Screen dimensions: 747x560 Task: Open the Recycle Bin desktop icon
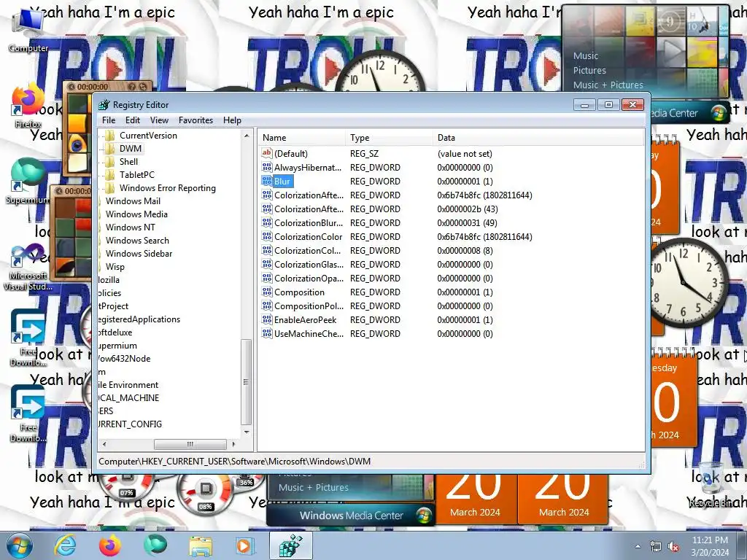click(x=711, y=483)
